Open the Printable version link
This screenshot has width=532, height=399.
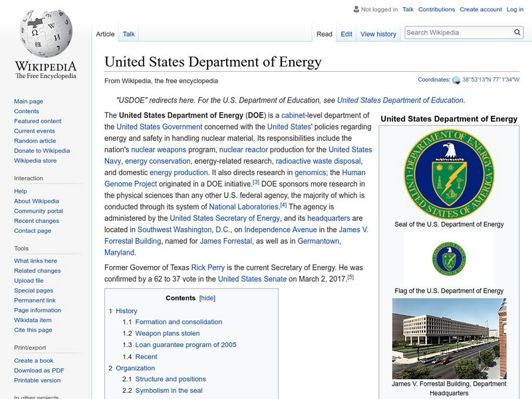pyautogui.click(x=37, y=380)
